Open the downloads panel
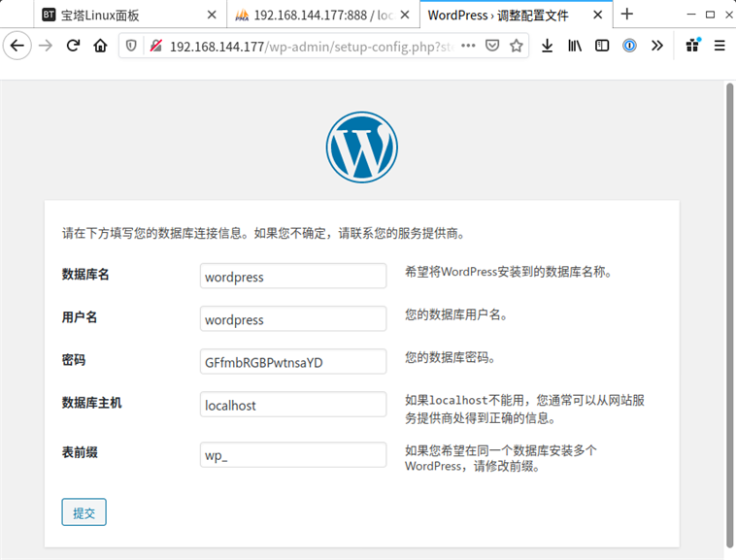Viewport: 736px width, 560px height. coord(547,46)
